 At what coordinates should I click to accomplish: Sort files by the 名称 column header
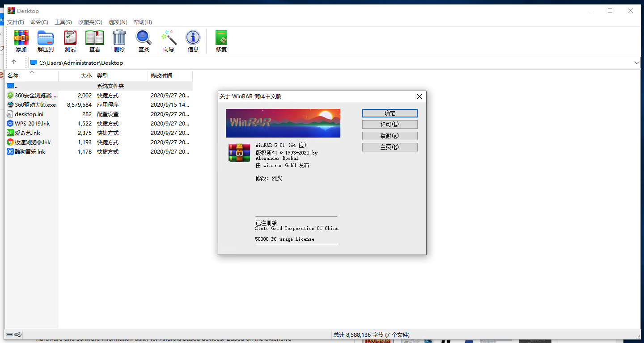[x=12, y=75]
